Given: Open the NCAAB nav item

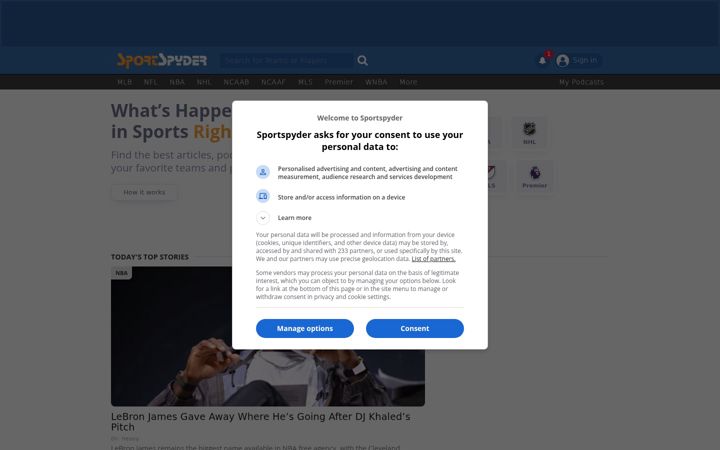Looking at the screenshot, I should [236, 82].
